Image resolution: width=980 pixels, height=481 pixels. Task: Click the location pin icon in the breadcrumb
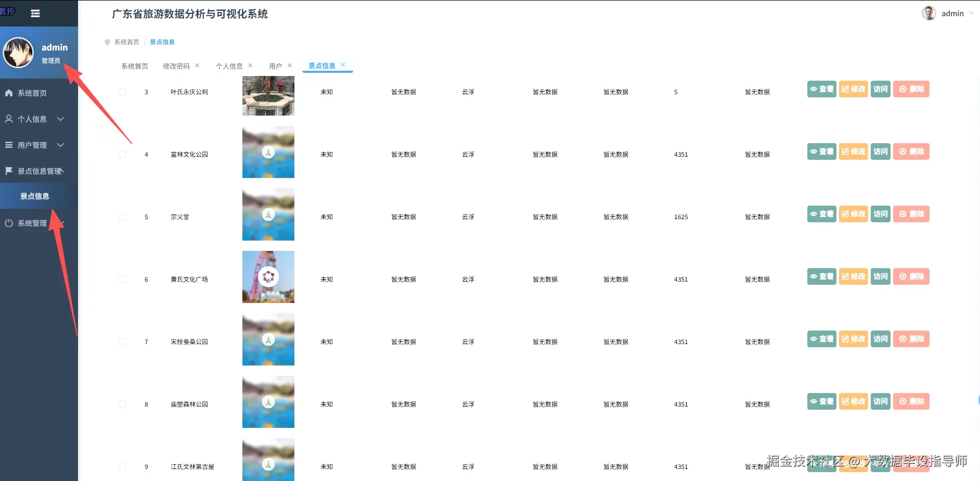[107, 42]
